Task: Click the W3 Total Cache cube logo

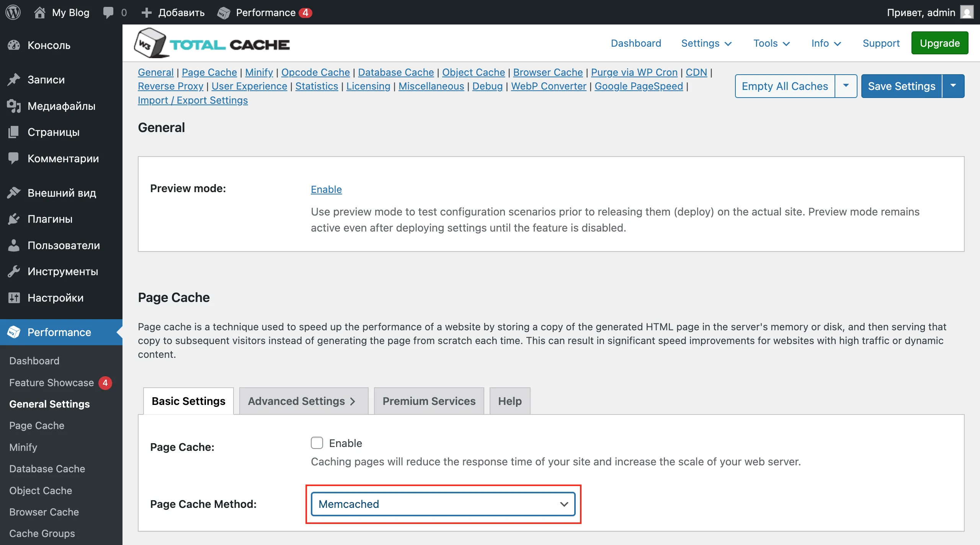Action: pos(150,44)
